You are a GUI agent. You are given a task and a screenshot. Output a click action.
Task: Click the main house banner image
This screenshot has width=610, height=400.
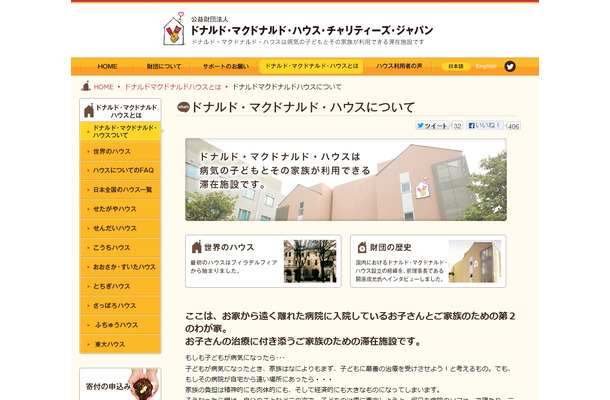click(345, 179)
